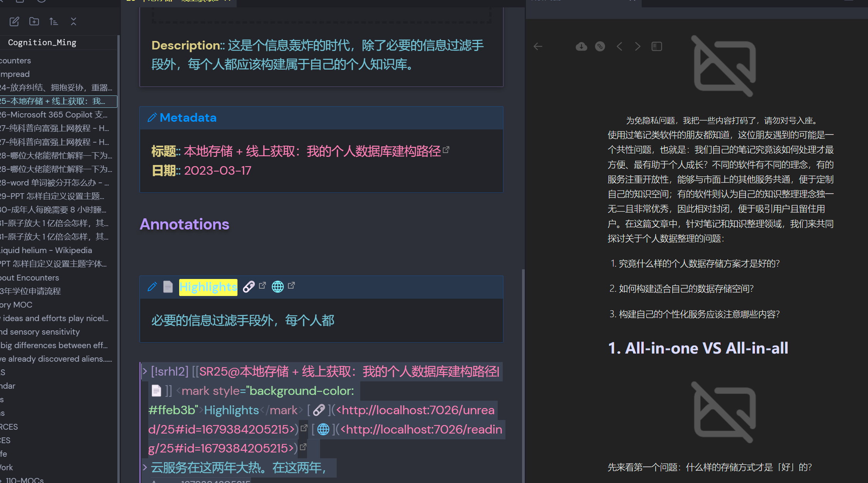Click the heading 1. All-in-one VS All-in-all

pyautogui.click(x=698, y=348)
